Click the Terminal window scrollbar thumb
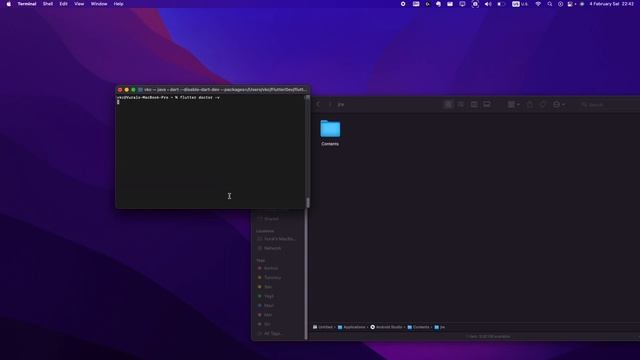640x360 pixels. (308, 202)
